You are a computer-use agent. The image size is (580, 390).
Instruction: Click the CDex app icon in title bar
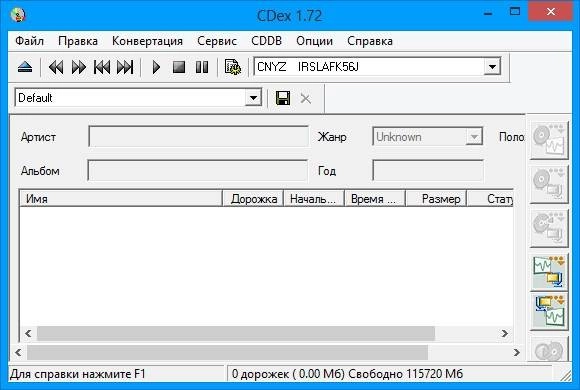pos(18,15)
